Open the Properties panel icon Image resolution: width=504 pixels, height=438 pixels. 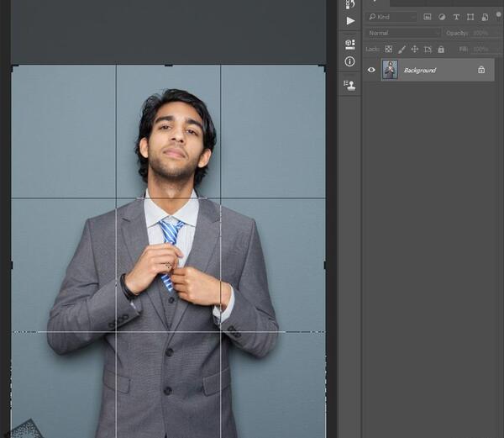[x=350, y=44]
